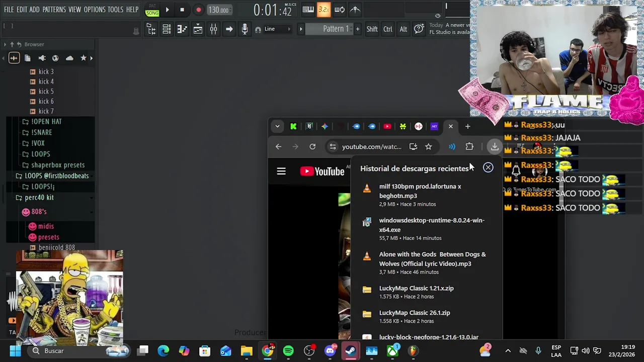Open the FL Studio piano roll
This screenshot has height=362, width=644.
click(x=182, y=29)
